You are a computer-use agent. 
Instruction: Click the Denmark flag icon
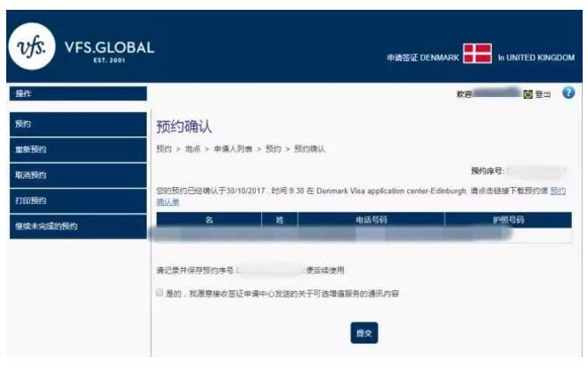click(x=477, y=53)
